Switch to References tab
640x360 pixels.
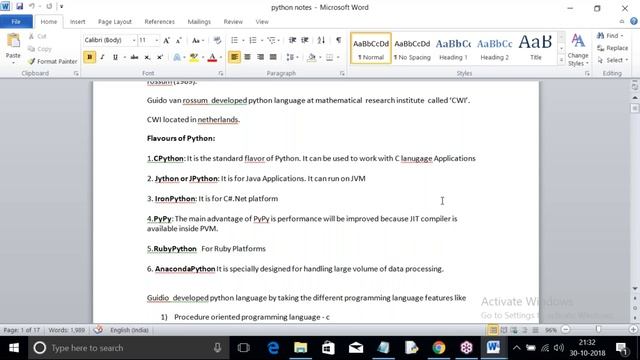point(160,22)
